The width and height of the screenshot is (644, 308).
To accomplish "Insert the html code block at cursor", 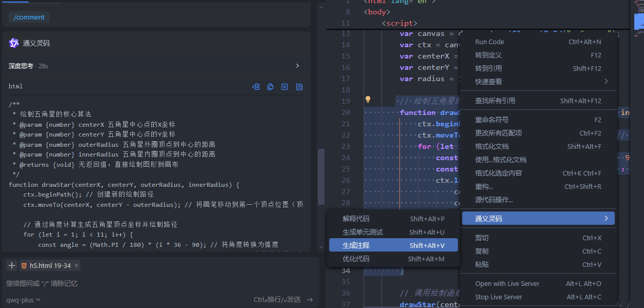I will [x=256, y=87].
